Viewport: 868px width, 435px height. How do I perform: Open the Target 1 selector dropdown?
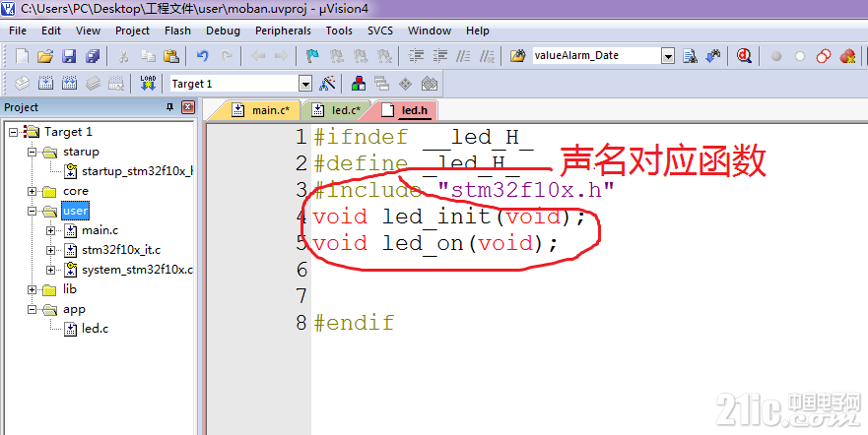tap(305, 84)
